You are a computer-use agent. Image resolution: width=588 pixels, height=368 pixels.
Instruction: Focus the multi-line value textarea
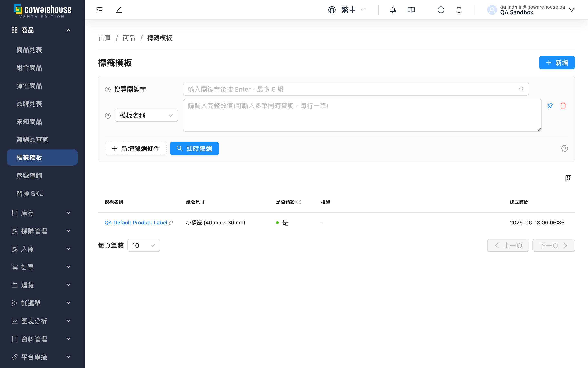point(362,115)
